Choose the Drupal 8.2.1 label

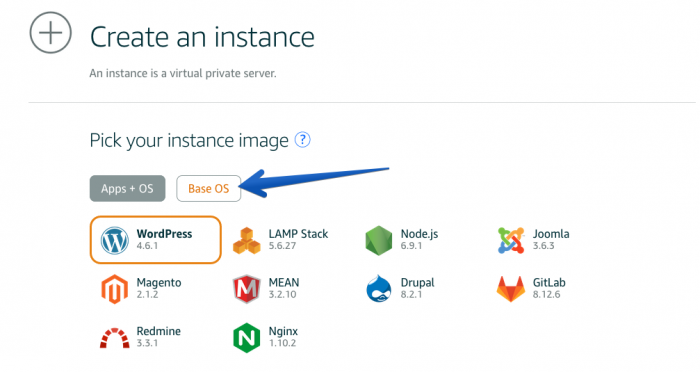coord(417,288)
